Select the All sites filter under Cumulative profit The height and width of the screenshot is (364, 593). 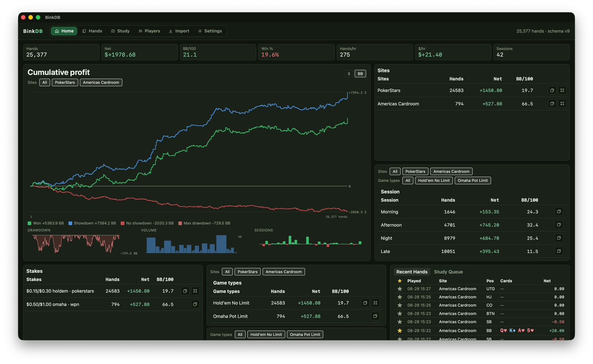coord(44,83)
